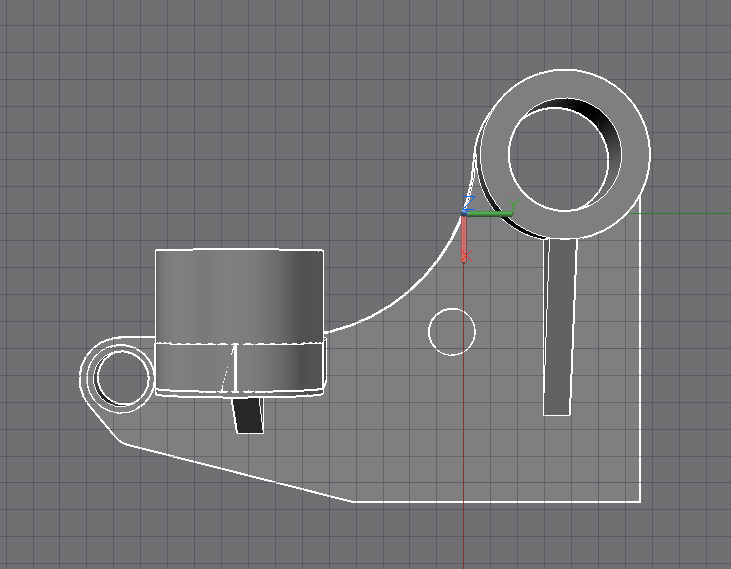Select the tall vertical slot below ring
The width and height of the screenshot is (731, 569).
pos(560,327)
